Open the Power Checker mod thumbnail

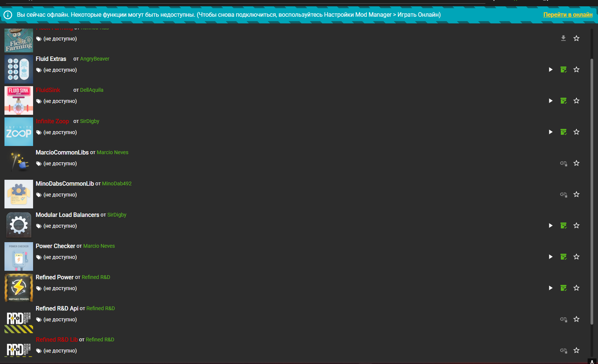tap(19, 256)
